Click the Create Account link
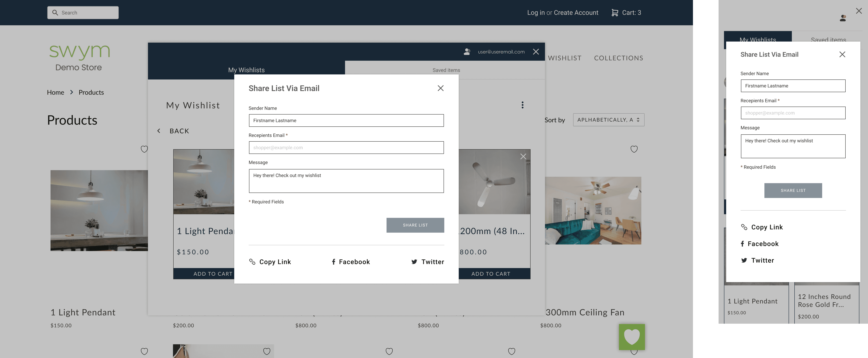868x358 pixels. (576, 12)
